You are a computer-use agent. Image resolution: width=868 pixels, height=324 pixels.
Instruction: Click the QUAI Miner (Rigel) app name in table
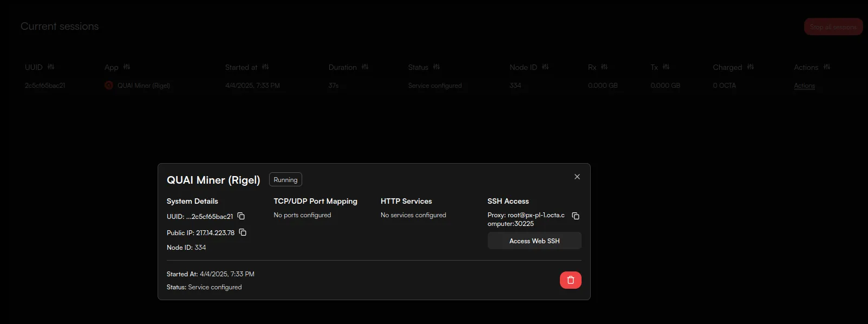click(143, 86)
